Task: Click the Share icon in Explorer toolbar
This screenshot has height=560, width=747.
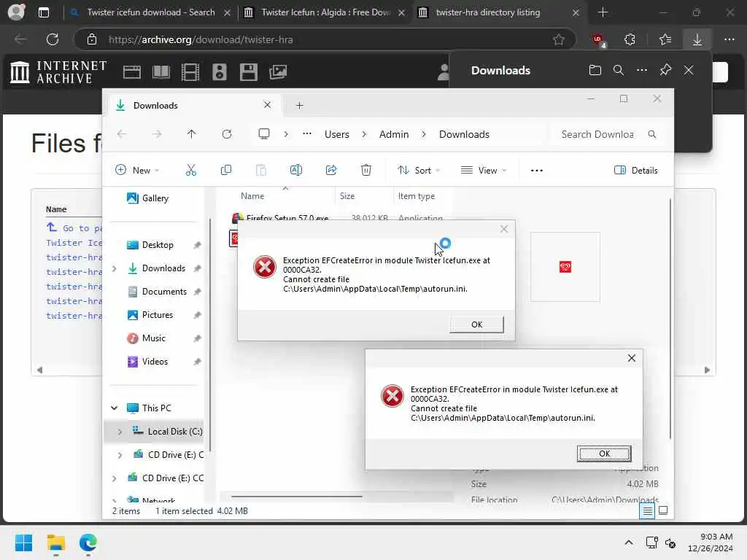Action: (331, 170)
